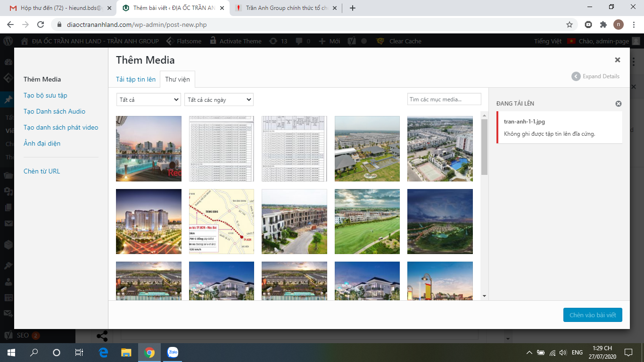The height and width of the screenshot is (362, 644).
Task: Click the media library scrollbar thumb
Action: (484, 147)
